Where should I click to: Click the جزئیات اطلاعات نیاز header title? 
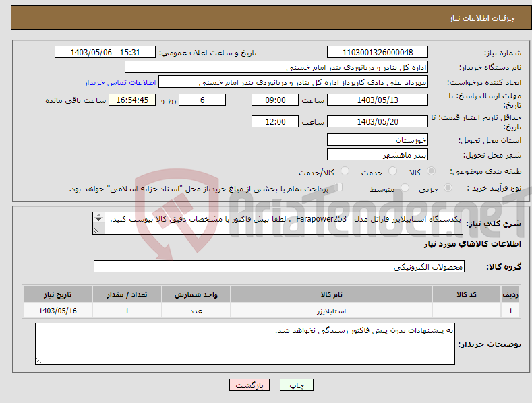point(482,18)
